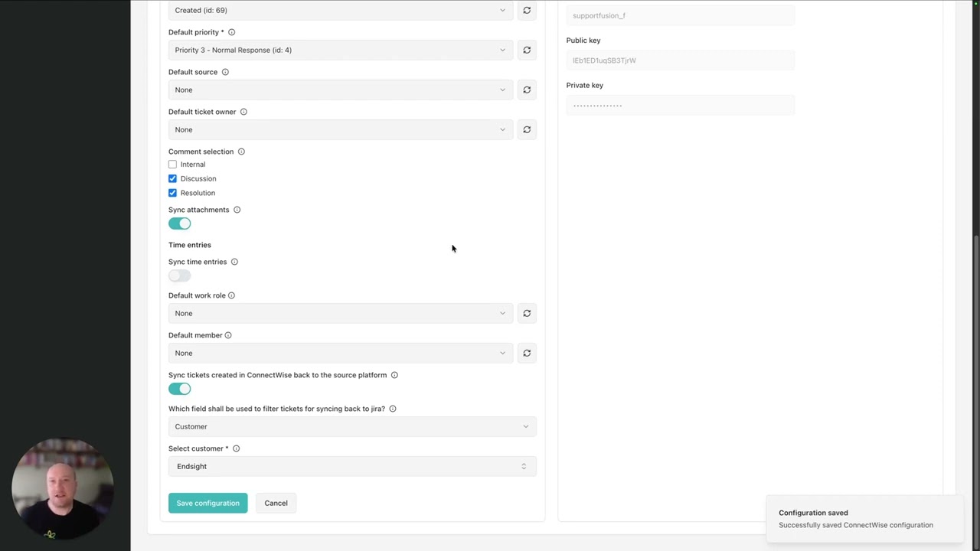This screenshot has height=551, width=980.
Task: Check the Internal comment checkbox
Action: click(x=172, y=165)
